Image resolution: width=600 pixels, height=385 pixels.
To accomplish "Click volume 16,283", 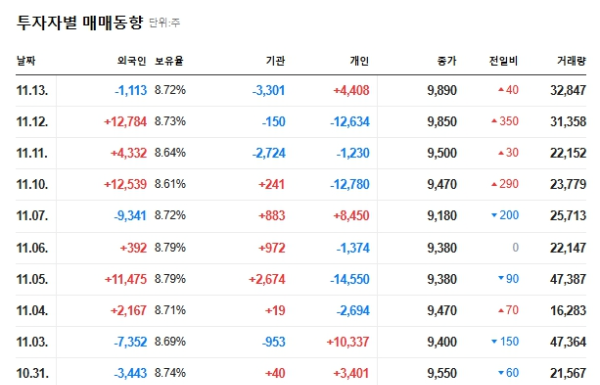I will [568, 311].
